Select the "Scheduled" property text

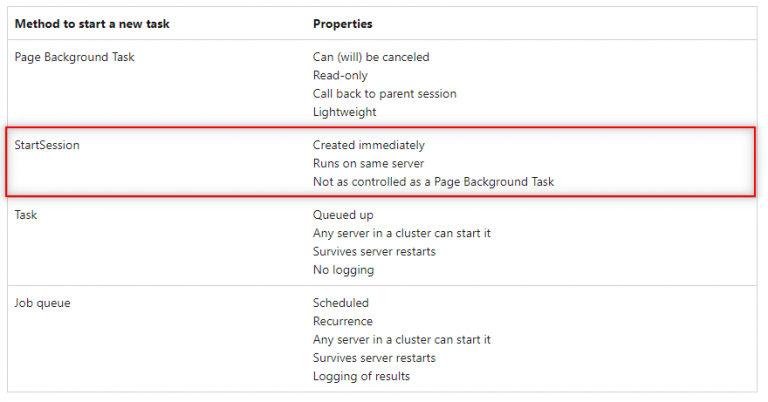[x=340, y=302]
